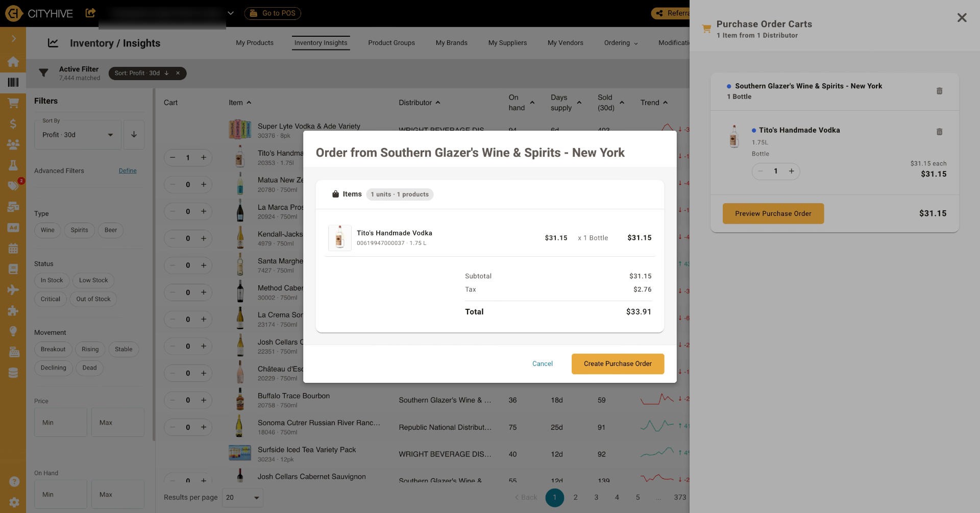The image size is (980, 513).
Task: Open tags icon with notification badge
Action: point(13,186)
